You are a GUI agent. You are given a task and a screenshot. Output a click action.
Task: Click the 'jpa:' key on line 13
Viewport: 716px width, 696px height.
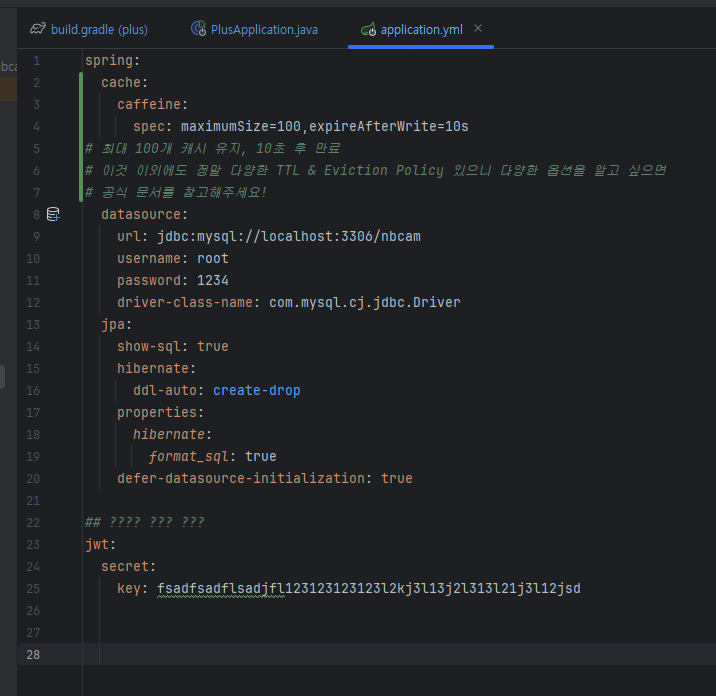[x=116, y=324]
